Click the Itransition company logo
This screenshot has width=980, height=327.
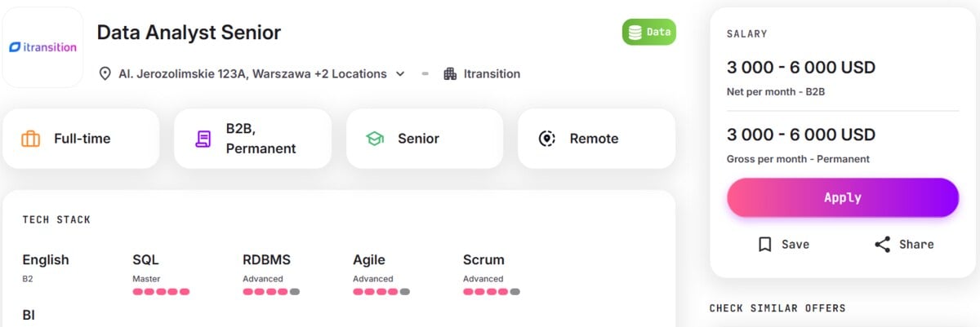tap(42, 47)
